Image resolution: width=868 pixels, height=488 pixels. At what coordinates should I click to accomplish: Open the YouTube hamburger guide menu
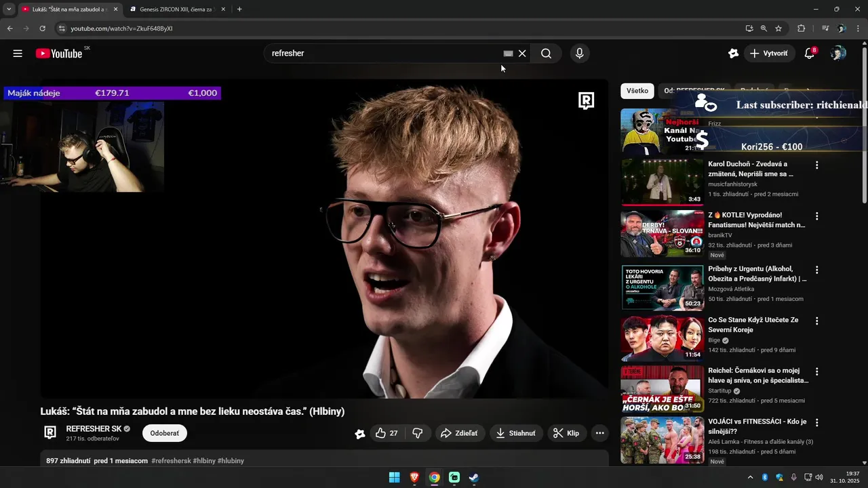18,54
